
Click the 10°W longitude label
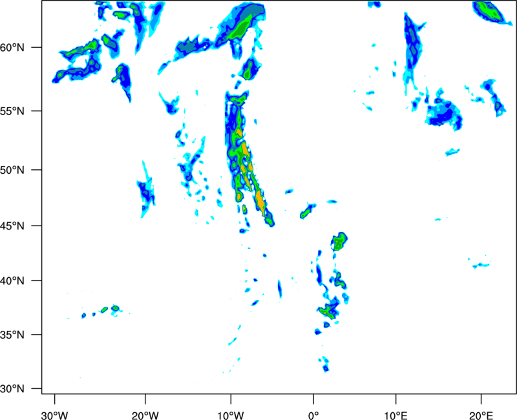click(230, 415)
